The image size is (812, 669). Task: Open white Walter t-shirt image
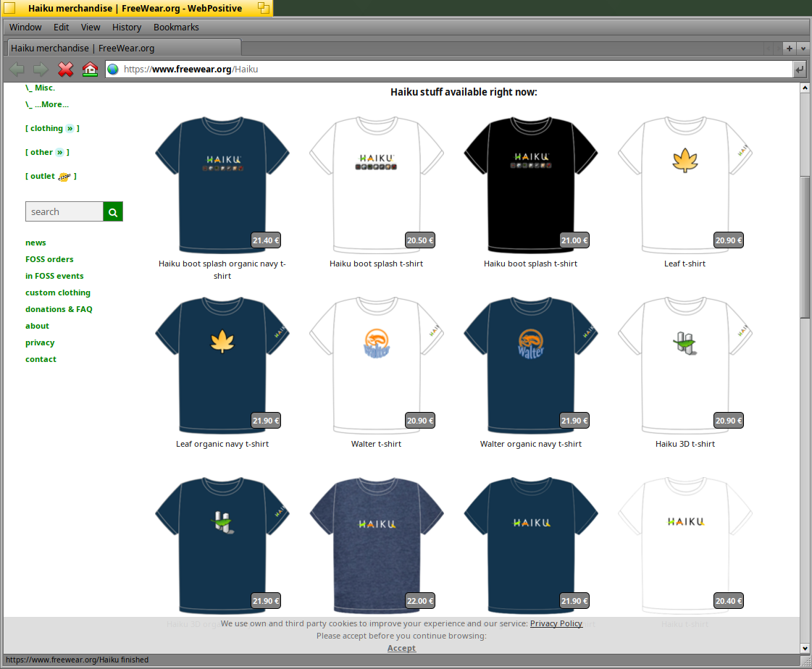tap(377, 364)
